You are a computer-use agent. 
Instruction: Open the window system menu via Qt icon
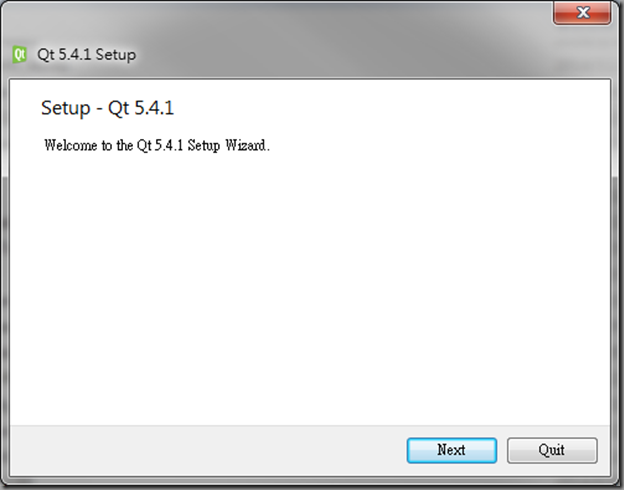point(19,54)
